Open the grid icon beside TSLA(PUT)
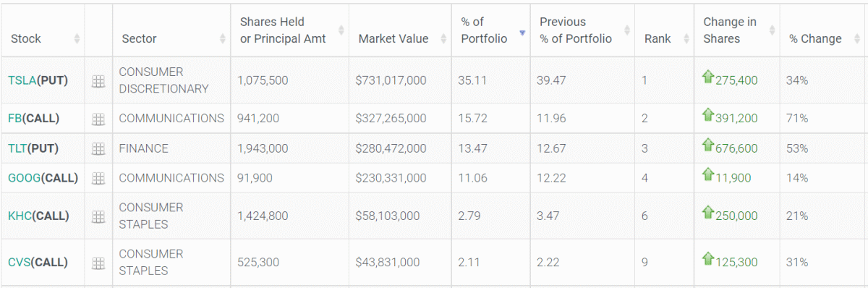 coord(98,82)
